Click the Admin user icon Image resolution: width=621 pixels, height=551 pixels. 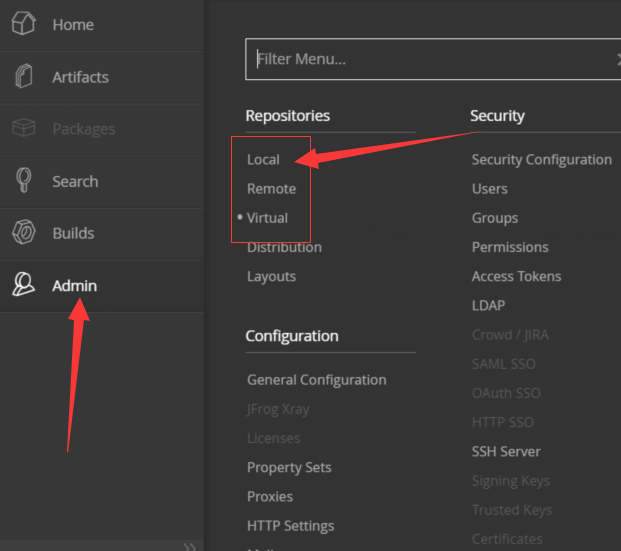(x=24, y=286)
